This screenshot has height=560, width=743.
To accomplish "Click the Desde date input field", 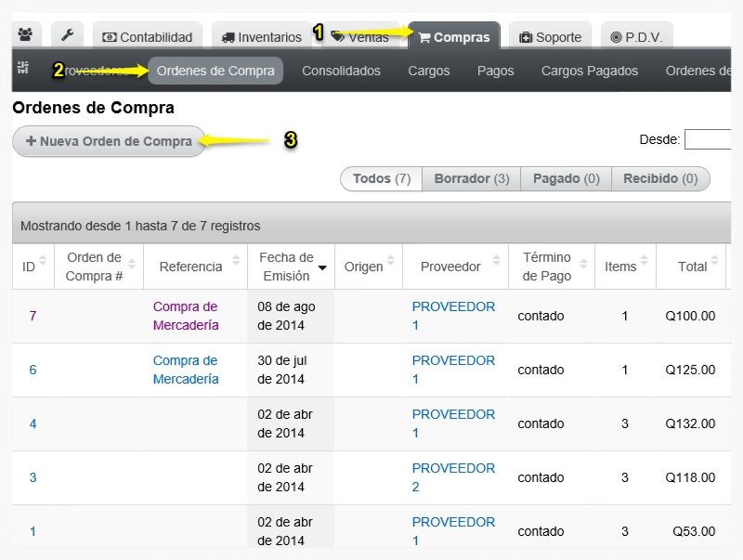I will pos(708,139).
